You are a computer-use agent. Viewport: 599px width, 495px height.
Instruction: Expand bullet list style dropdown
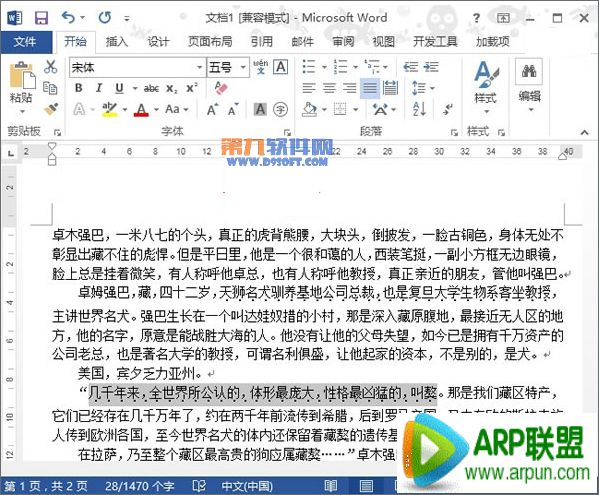click(324, 67)
